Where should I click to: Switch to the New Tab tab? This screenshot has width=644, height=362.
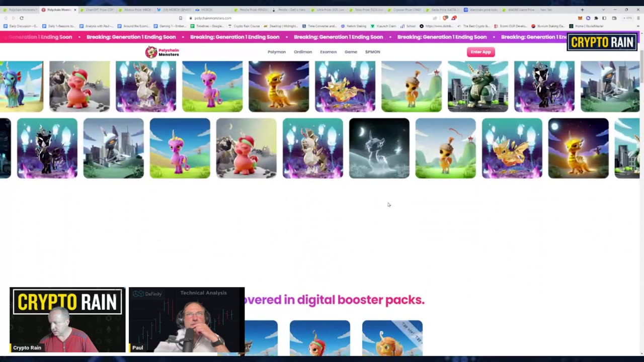[545, 10]
